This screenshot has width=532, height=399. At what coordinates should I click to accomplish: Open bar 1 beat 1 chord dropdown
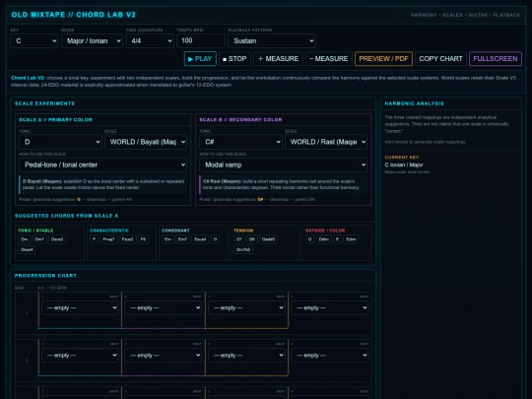point(80,308)
